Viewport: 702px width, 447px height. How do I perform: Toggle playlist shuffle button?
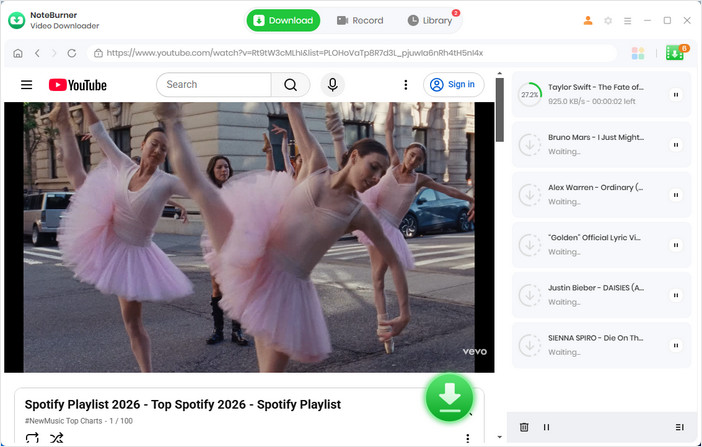pos(56,438)
